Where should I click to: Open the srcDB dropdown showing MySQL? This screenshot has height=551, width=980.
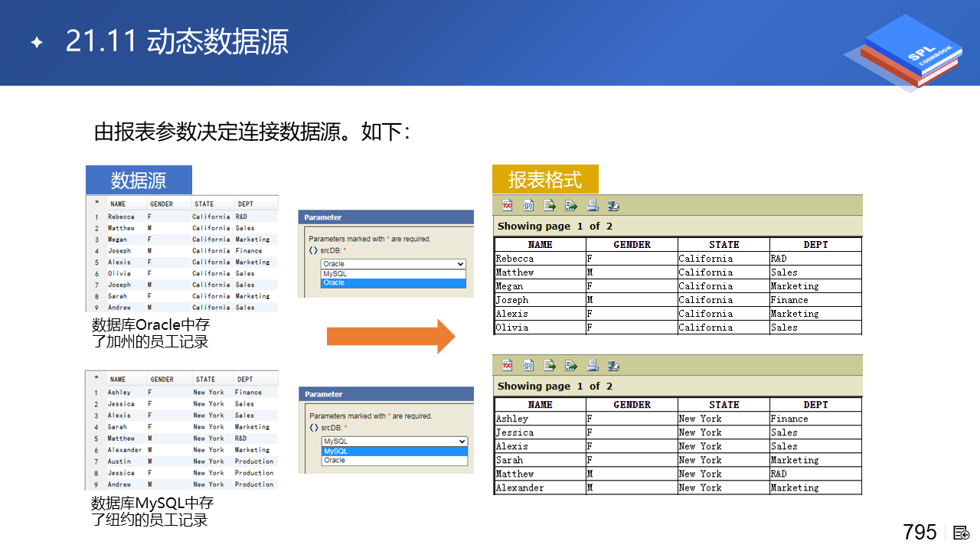pyautogui.click(x=394, y=442)
